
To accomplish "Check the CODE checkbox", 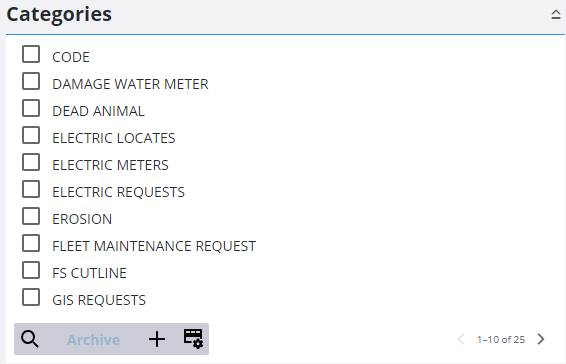I will (x=31, y=54).
